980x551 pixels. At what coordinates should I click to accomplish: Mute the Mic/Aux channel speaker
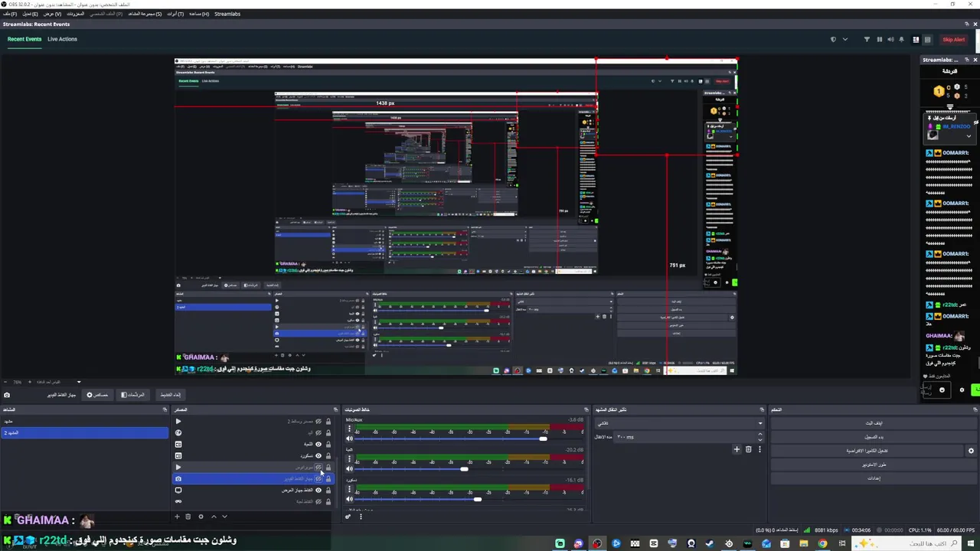(x=349, y=439)
